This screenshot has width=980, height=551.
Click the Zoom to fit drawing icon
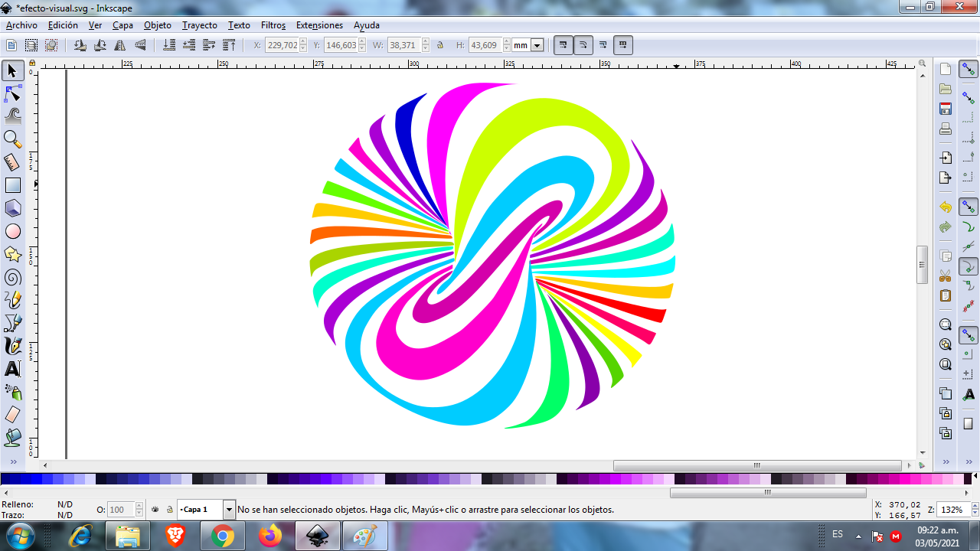[946, 344]
